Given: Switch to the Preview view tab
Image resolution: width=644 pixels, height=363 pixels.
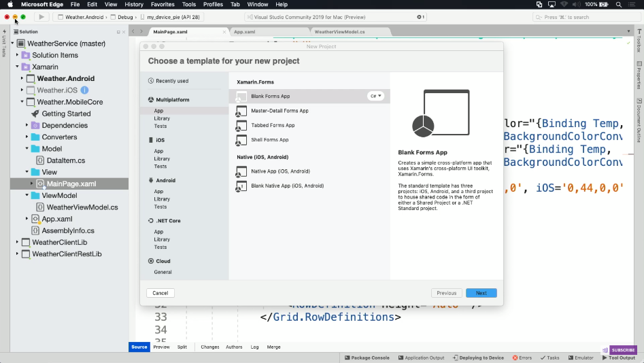Looking at the screenshot, I should (161, 347).
